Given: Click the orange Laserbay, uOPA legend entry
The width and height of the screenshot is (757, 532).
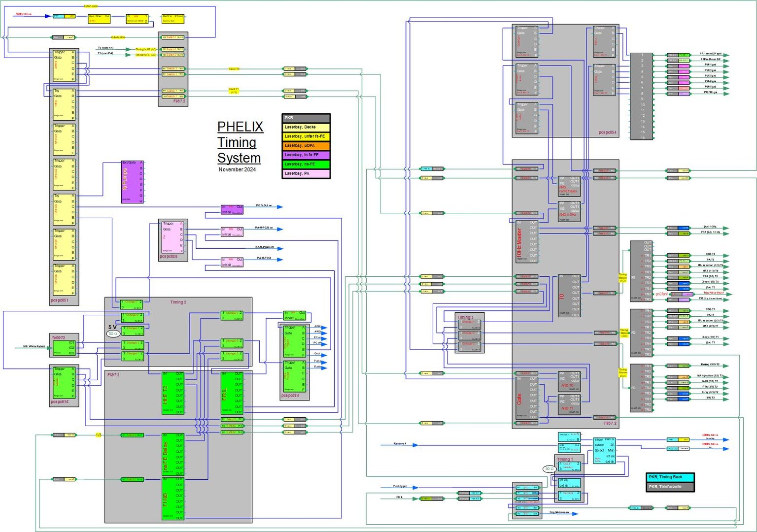Looking at the screenshot, I should tap(306, 146).
